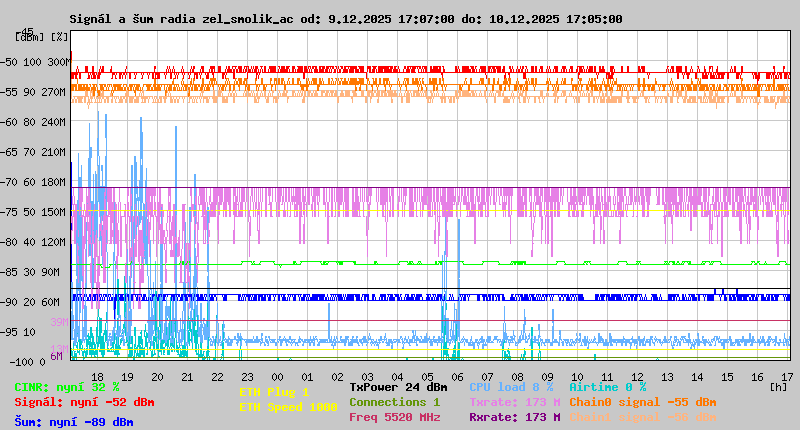
Task: Select the '150M' y-axis label
Action: tap(54, 212)
